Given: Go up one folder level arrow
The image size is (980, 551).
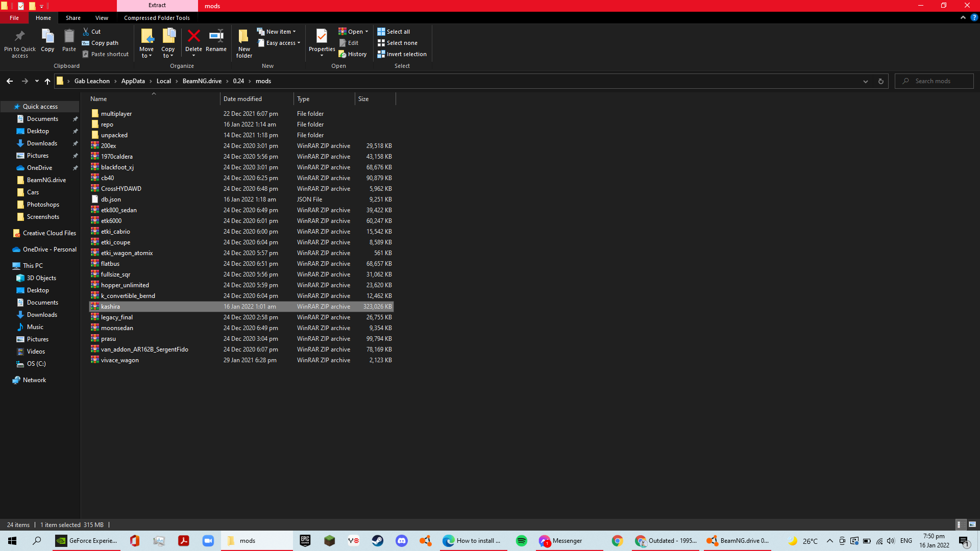Looking at the screenshot, I should pos(47,81).
